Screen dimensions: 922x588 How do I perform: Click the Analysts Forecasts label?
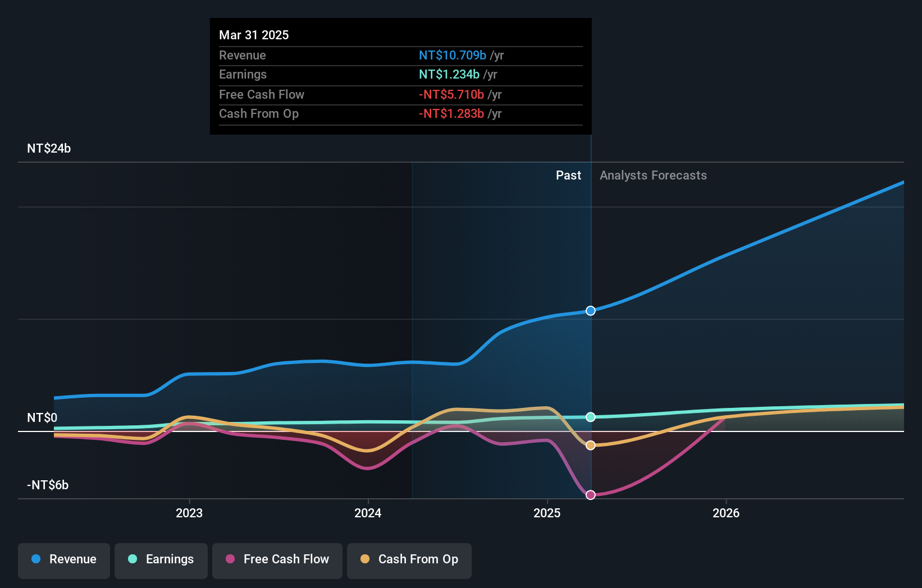pos(653,176)
